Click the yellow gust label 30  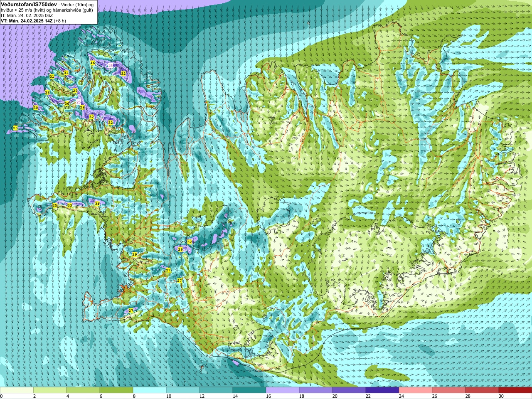(x=36, y=108)
